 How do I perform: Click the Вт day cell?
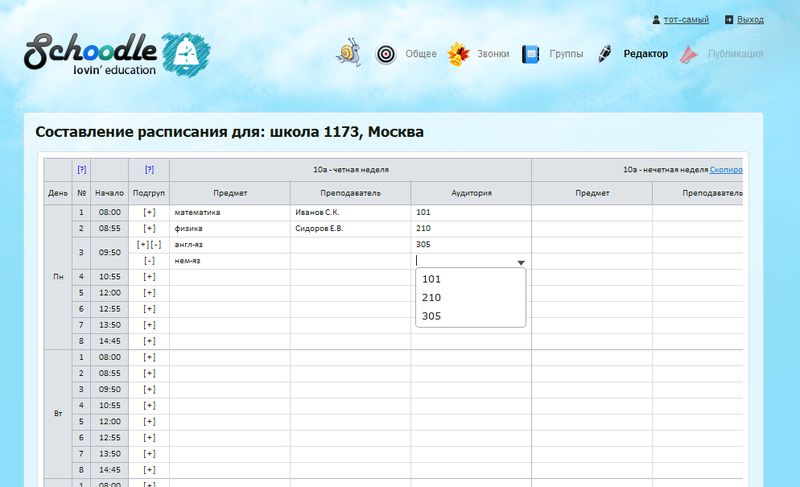tap(58, 414)
